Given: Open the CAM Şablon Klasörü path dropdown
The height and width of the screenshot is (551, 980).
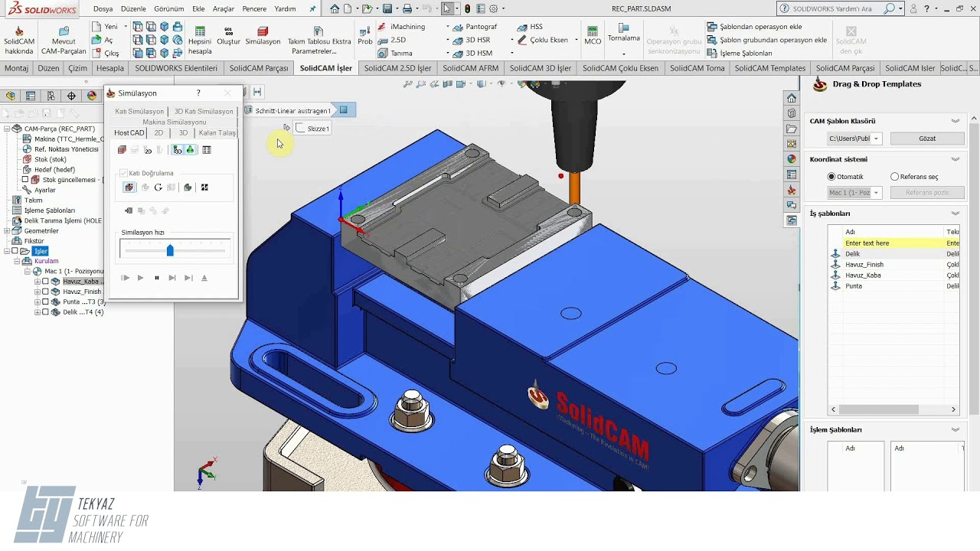Looking at the screenshot, I should point(877,139).
